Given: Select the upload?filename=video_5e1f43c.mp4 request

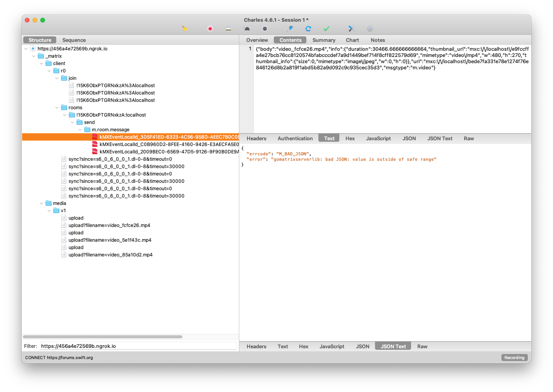Looking at the screenshot, I should tap(110, 240).
